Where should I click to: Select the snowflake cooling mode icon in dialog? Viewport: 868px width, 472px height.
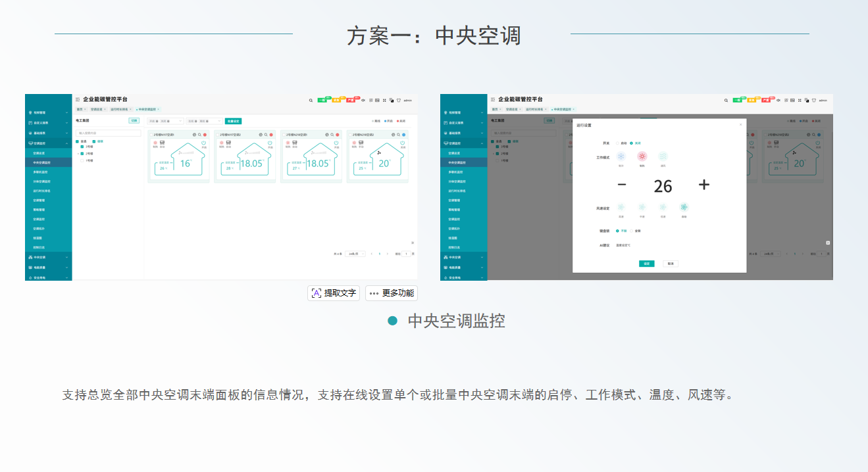tap(621, 156)
